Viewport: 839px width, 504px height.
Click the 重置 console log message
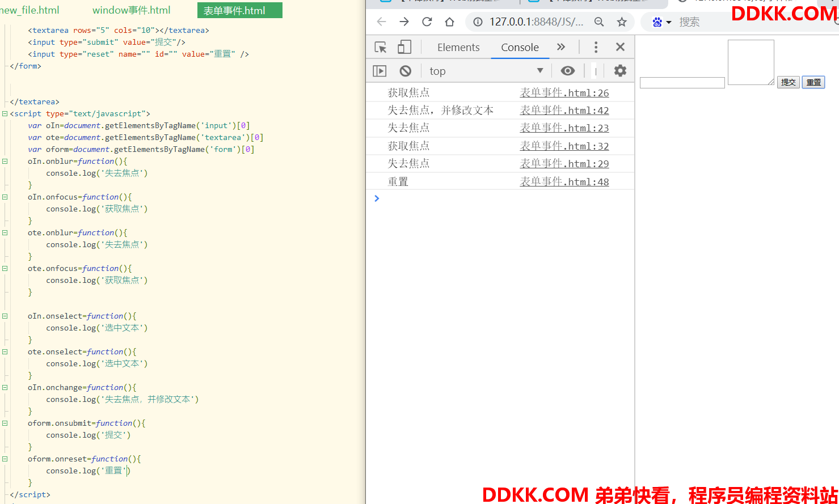coord(398,181)
